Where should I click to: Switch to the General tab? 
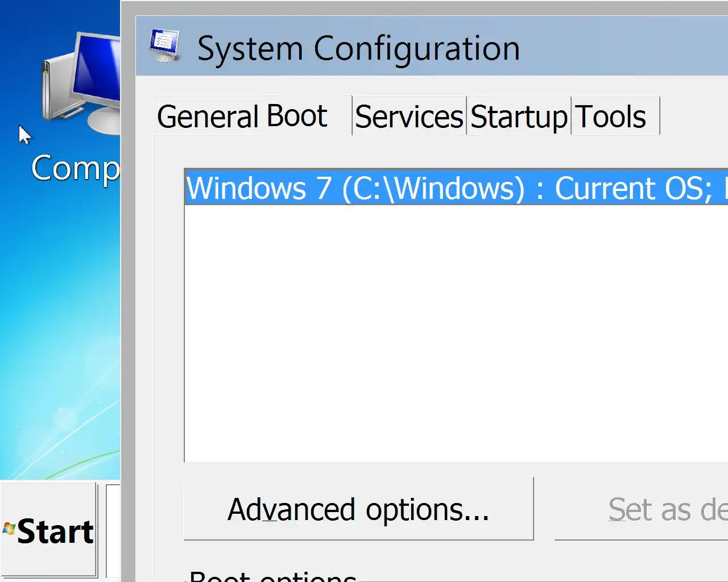coord(208,117)
